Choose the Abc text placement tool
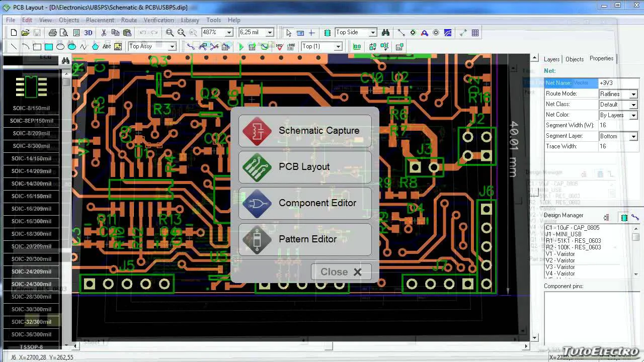The width and height of the screenshot is (644, 362). click(107, 47)
